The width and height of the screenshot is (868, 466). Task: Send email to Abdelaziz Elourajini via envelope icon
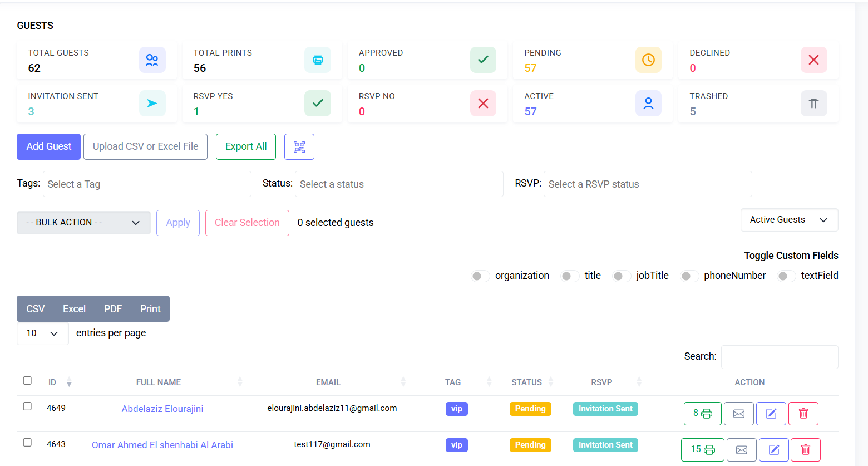click(738, 414)
